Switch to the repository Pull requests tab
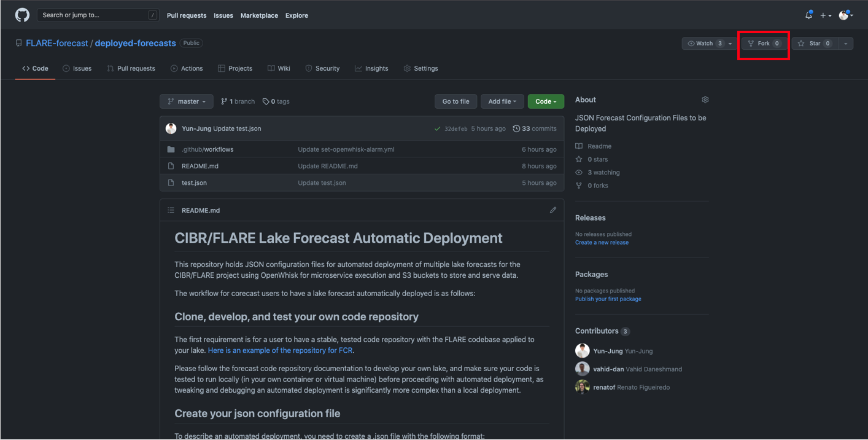Image resolution: width=868 pixels, height=440 pixels. (x=131, y=68)
